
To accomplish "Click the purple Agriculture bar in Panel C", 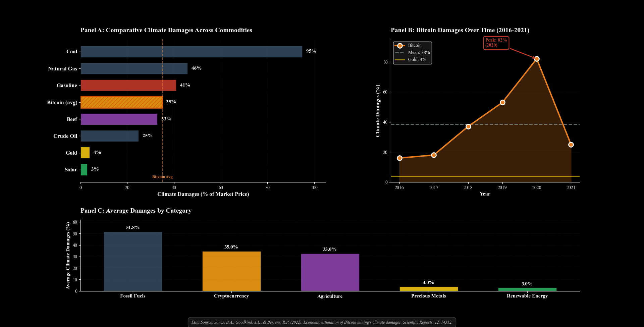I will point(330,272).
